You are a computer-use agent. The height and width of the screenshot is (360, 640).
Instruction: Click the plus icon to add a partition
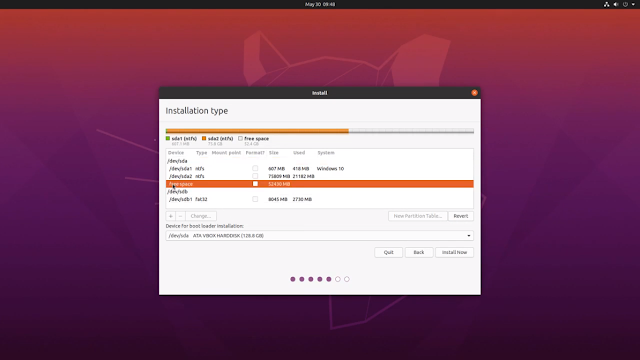[x=171, y=216]
